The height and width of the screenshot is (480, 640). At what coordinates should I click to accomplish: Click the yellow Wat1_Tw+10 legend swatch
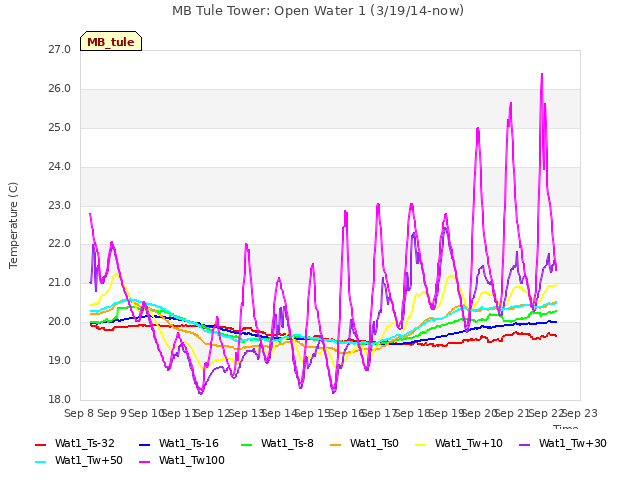(420, 444)
